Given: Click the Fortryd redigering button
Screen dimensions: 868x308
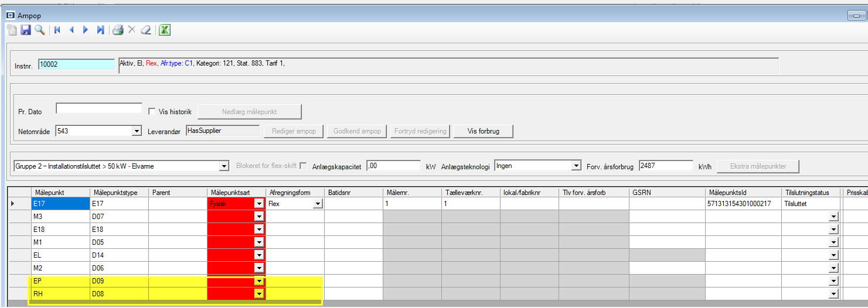Looking at the screenshot, I should [420, 131].
